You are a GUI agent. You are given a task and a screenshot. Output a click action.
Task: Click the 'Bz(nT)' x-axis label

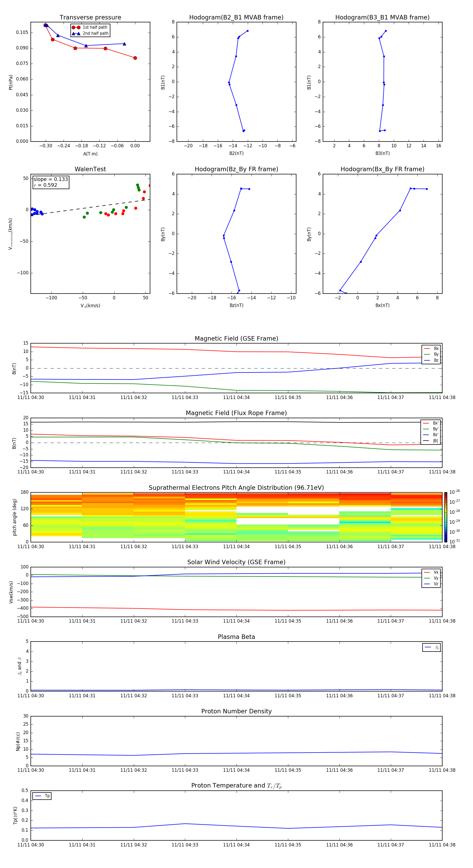click(x=236, y=305)
